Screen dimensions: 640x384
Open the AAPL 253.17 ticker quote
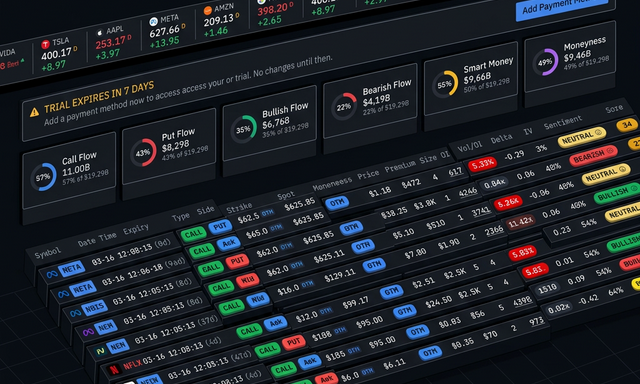tap(113, 43)
